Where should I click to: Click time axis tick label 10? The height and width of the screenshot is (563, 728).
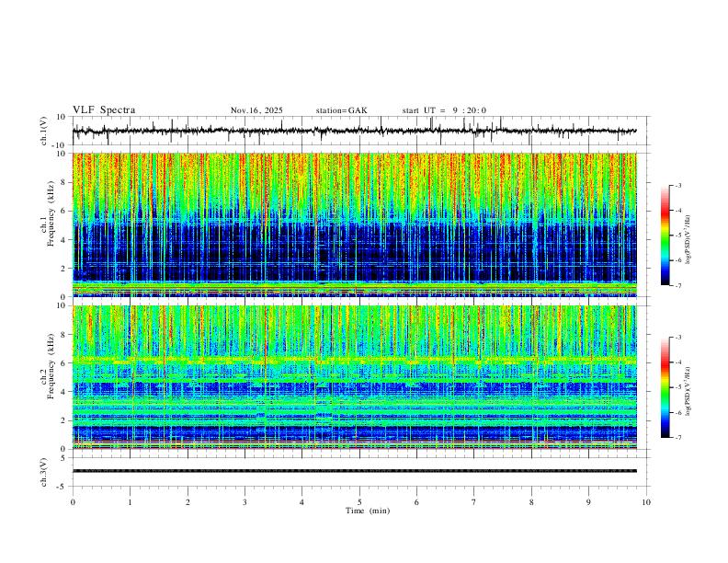[646, 502]
